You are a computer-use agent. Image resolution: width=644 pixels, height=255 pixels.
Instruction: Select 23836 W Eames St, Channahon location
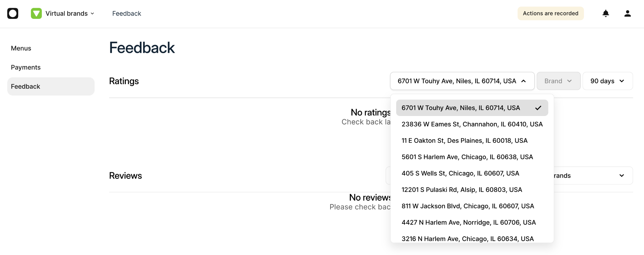(x=472, y=124)
